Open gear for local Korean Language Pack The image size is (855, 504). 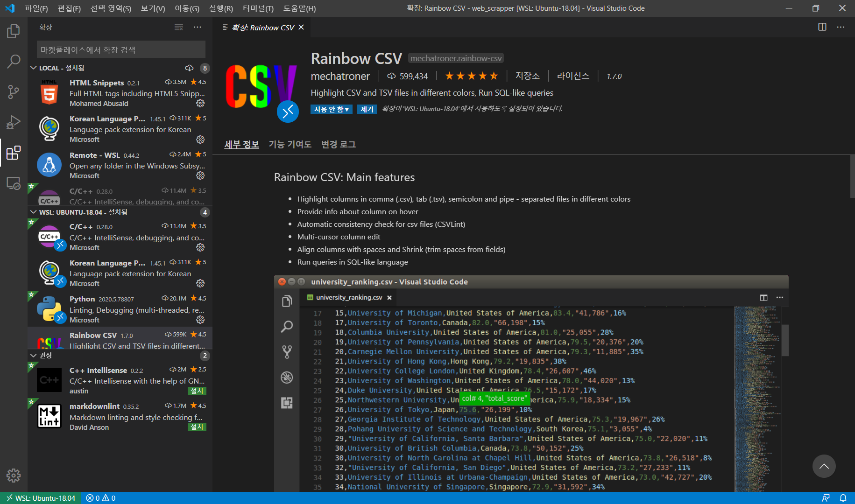coord(200,140)
